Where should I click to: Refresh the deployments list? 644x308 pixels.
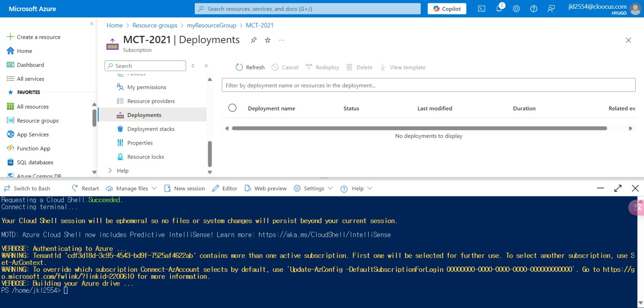[x=250, y=67]
